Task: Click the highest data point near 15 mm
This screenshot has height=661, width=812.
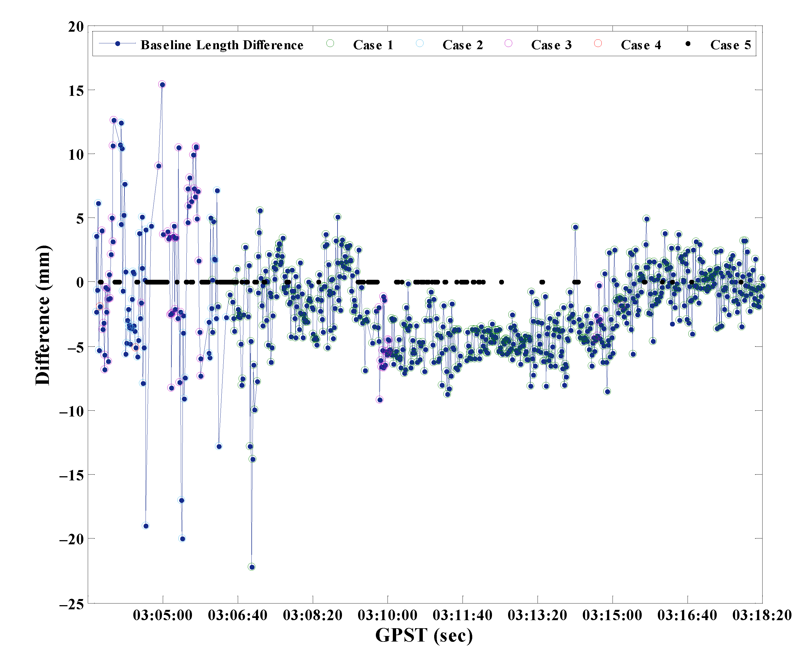Action: 162,84
